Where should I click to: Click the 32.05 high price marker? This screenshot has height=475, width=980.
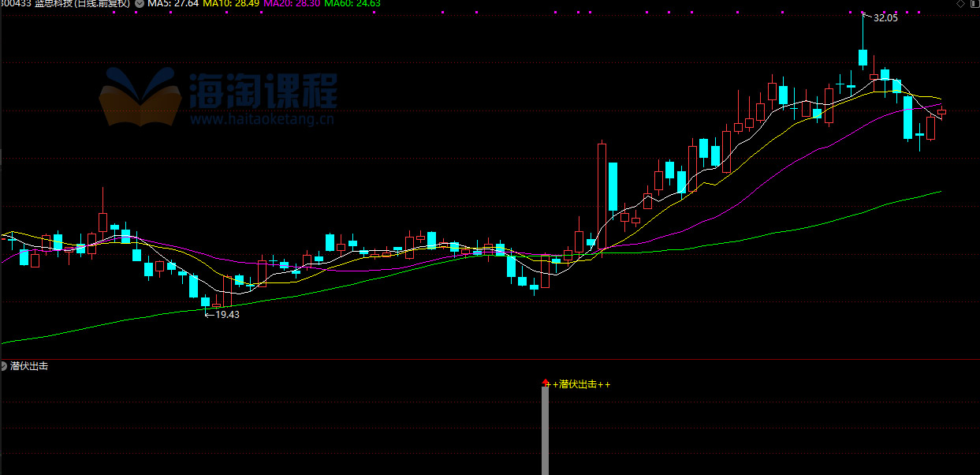coord(885,18)
